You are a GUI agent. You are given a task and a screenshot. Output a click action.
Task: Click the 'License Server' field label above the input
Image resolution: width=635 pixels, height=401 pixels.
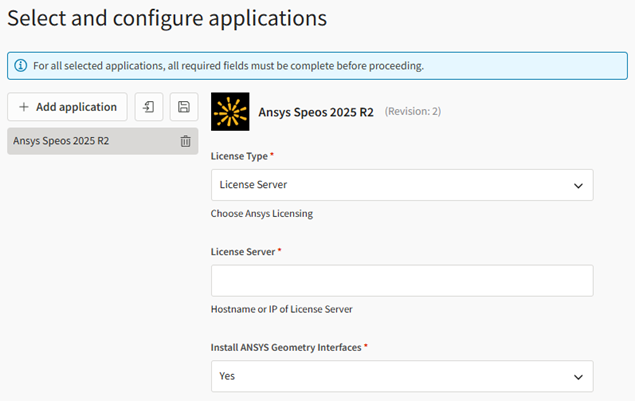[243, 252]
